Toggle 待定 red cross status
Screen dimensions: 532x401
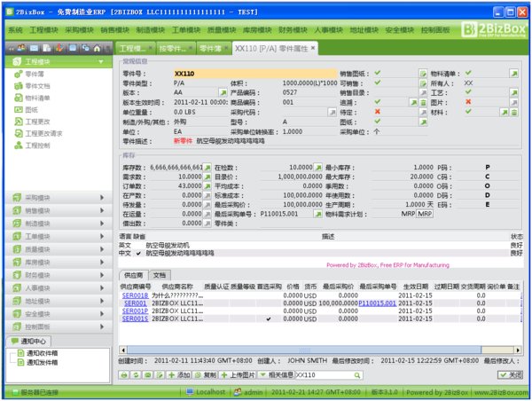click(x=378, y=112)
